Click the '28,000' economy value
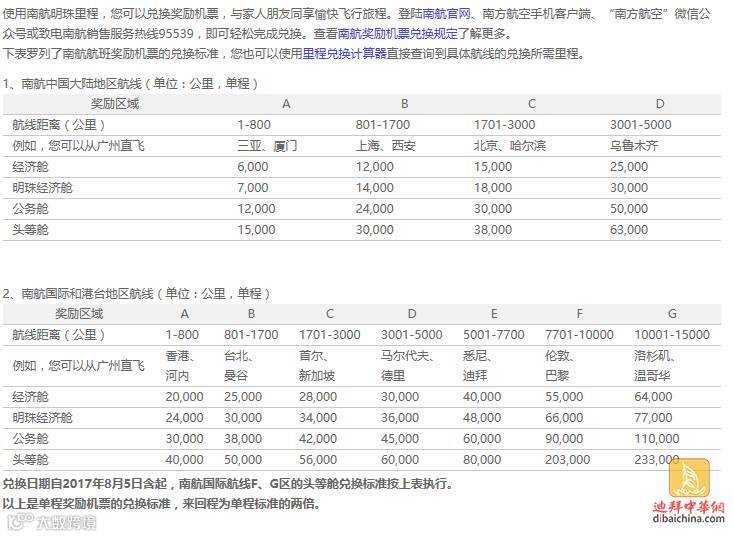This screenshot has width=733, height=537. coord(318,397)
